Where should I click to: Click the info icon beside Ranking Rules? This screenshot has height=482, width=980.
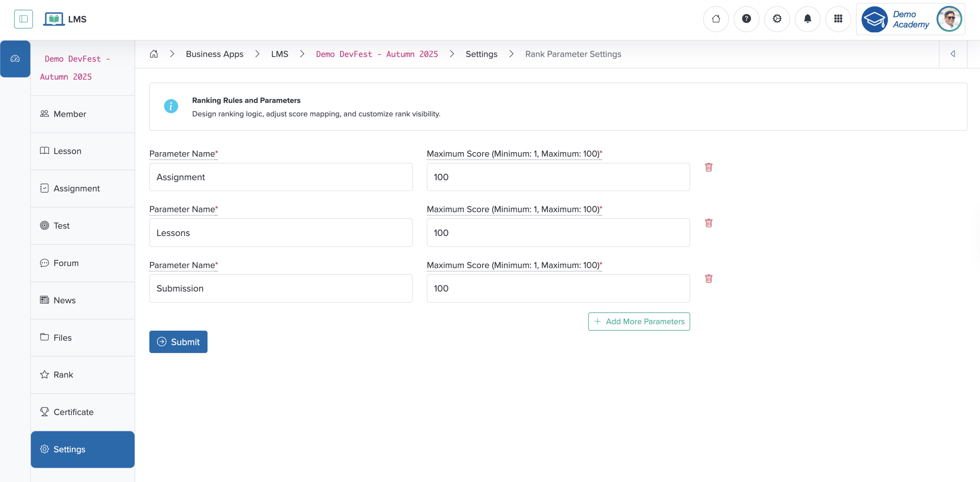[171, 106]
